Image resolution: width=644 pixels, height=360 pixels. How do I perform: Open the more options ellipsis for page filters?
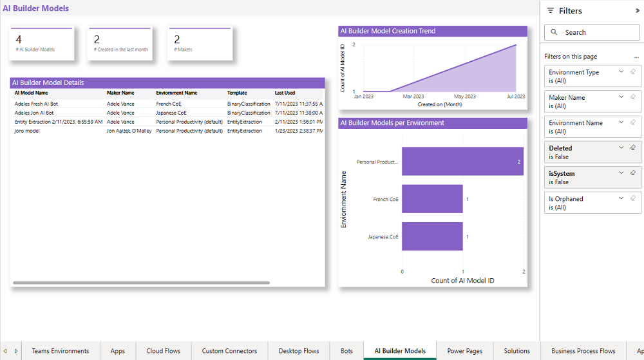click(x=636, y=57)
